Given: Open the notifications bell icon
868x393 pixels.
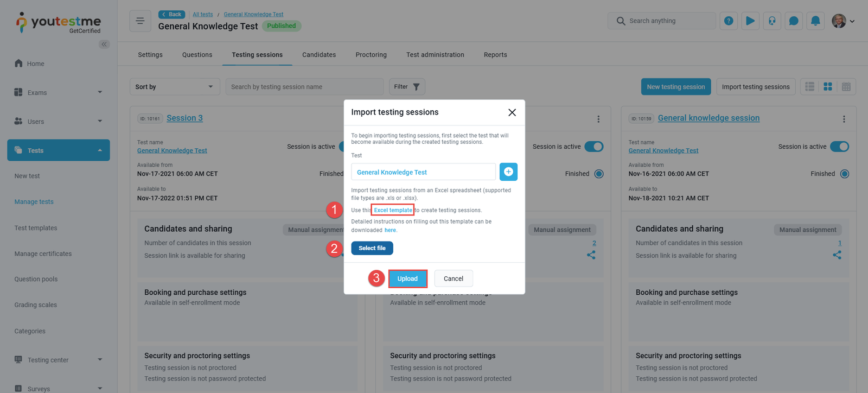Looking at the screenshot, I should pyautogui.click(x=815, y=21).
